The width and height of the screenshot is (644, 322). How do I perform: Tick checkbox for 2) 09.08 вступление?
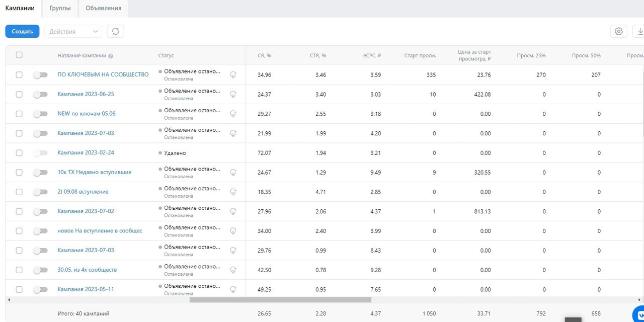point(19,192)
